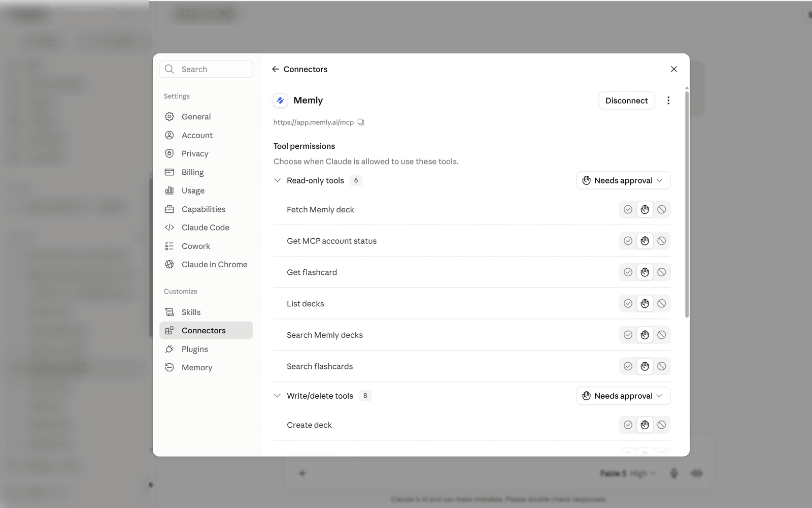812x508 pixels.
Task: Set Search flashcards to needs approval
Action: pos(645,366)
